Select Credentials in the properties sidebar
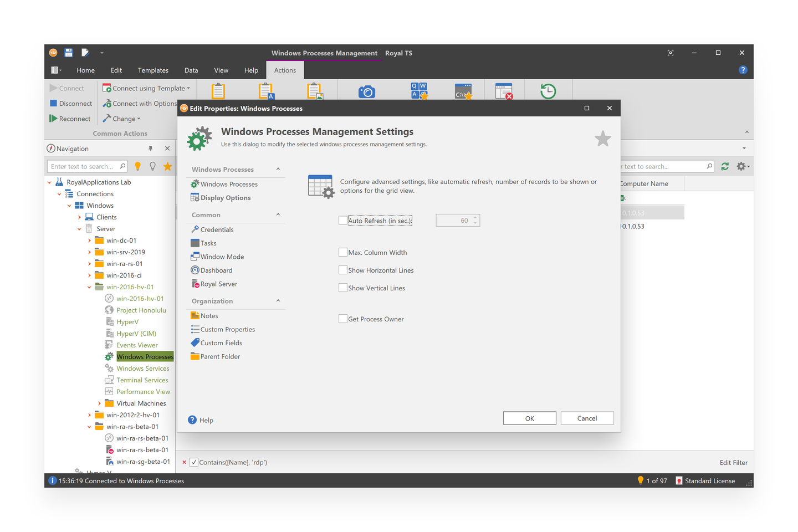Viewport: 798px width, 532px height. (216, 229)
